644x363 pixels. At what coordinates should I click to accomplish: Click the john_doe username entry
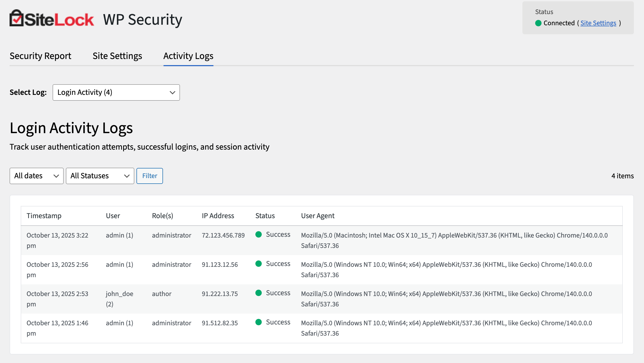(x=119, y=294)
